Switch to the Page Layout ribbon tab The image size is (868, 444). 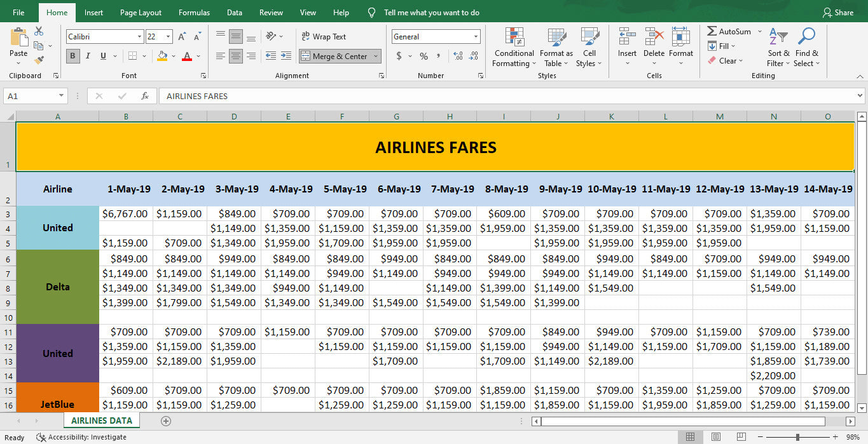click(141, 13)
